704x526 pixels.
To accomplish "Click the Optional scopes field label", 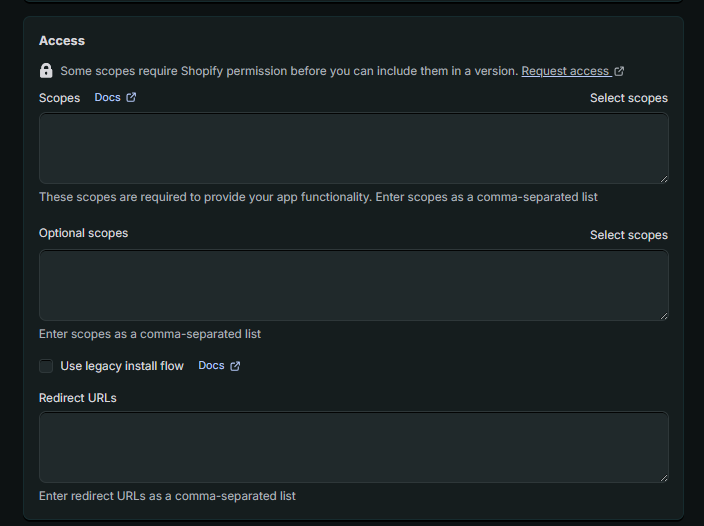I will coord(83,233).
